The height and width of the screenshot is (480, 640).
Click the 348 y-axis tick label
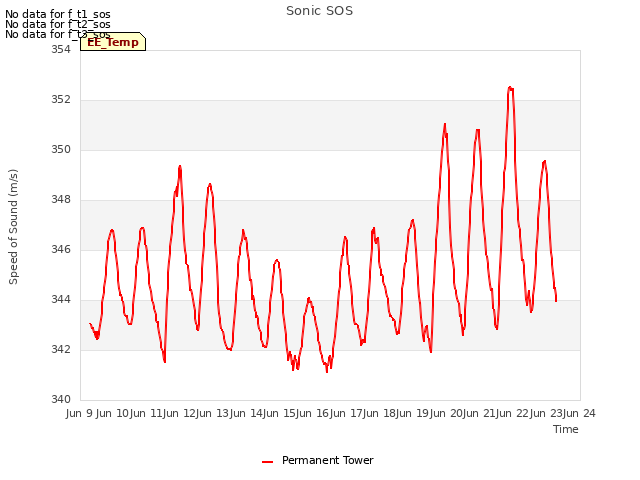(x=60, y=200)
